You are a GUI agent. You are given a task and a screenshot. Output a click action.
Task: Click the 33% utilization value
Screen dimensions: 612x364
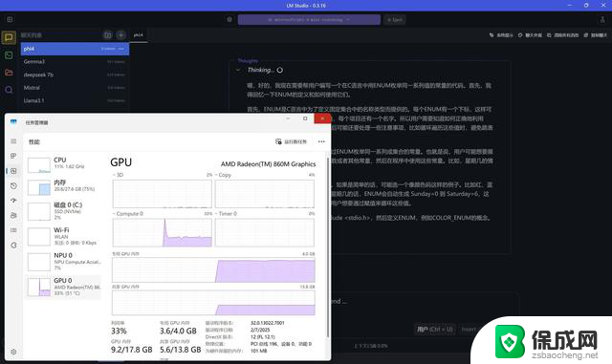[x=119, y=332]
